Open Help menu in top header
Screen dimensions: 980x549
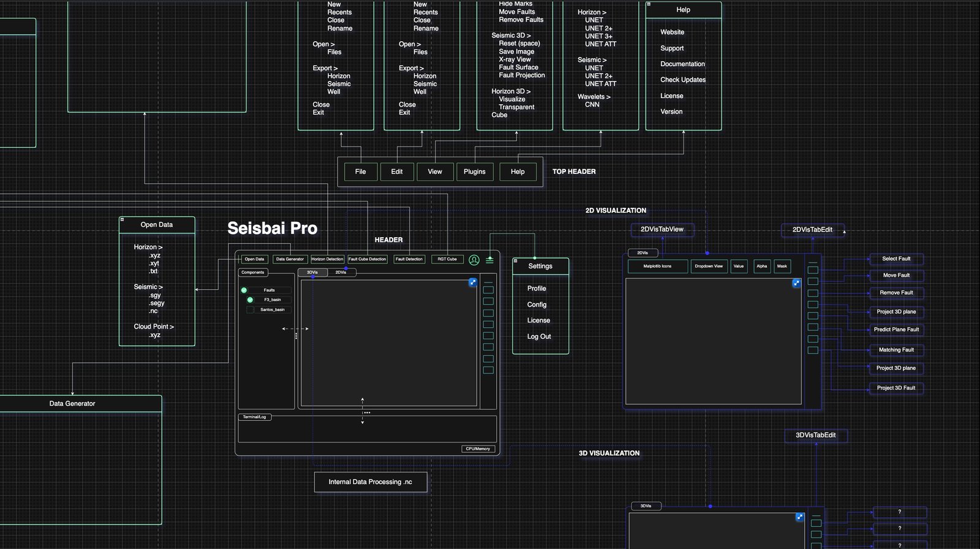[518, 172]
